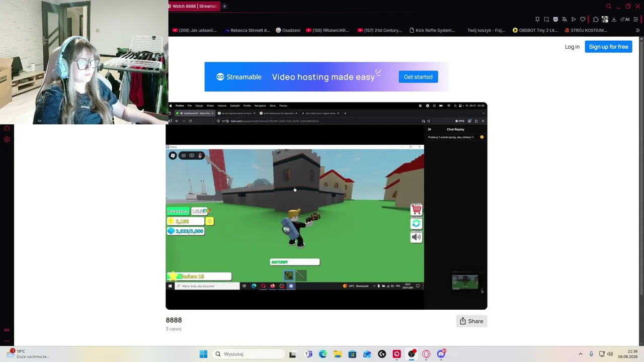Click the pin icon in browser toolbar

pos(537,19)
